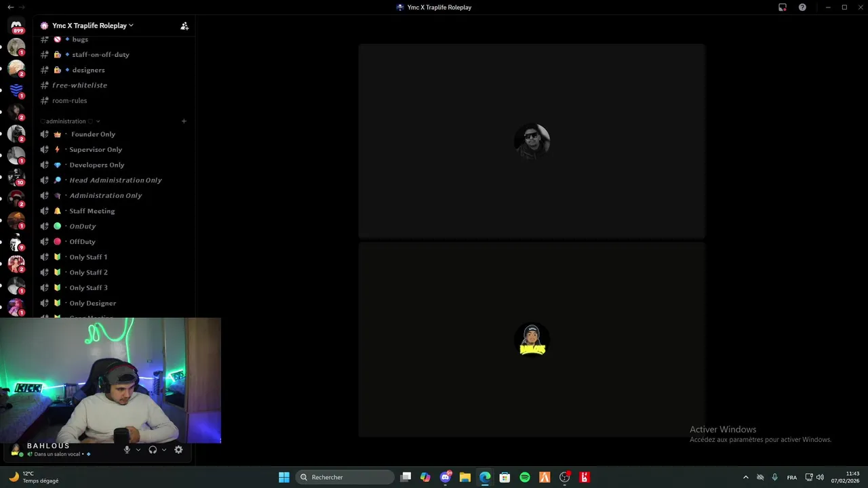
Task: Click the system tray microphone icon
Action: (774, 477)
